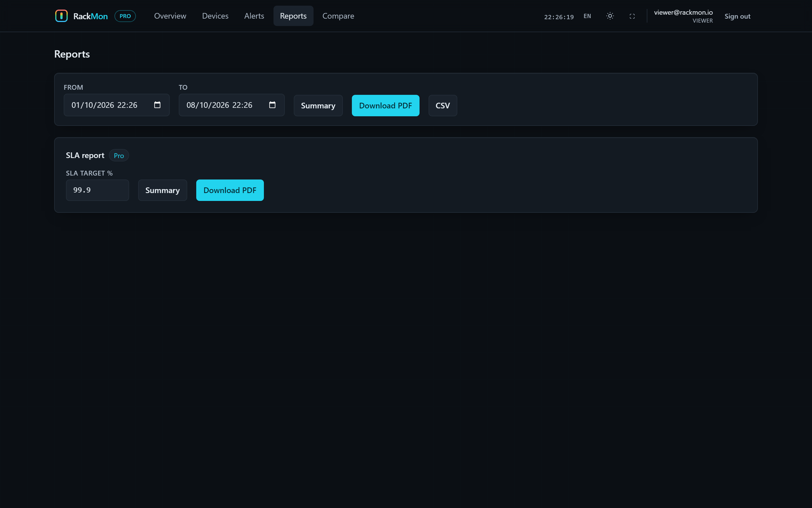Open the Devices tab

tap(215, 16)
